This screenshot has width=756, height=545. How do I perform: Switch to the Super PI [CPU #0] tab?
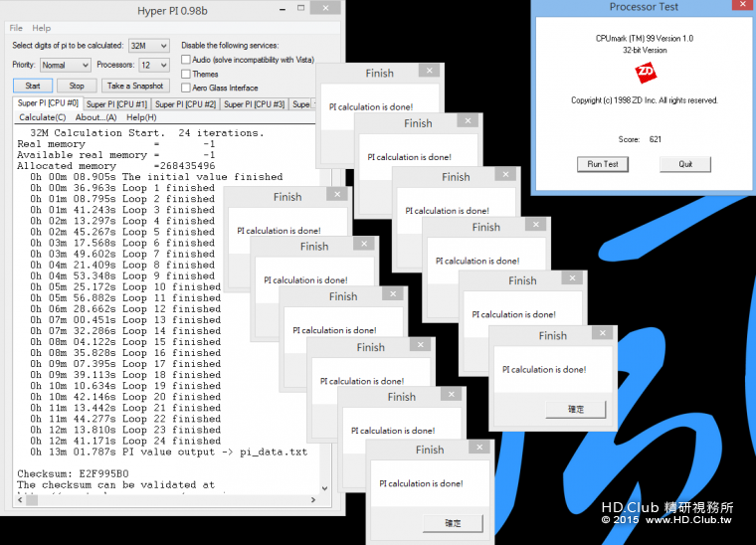point(48,103)
